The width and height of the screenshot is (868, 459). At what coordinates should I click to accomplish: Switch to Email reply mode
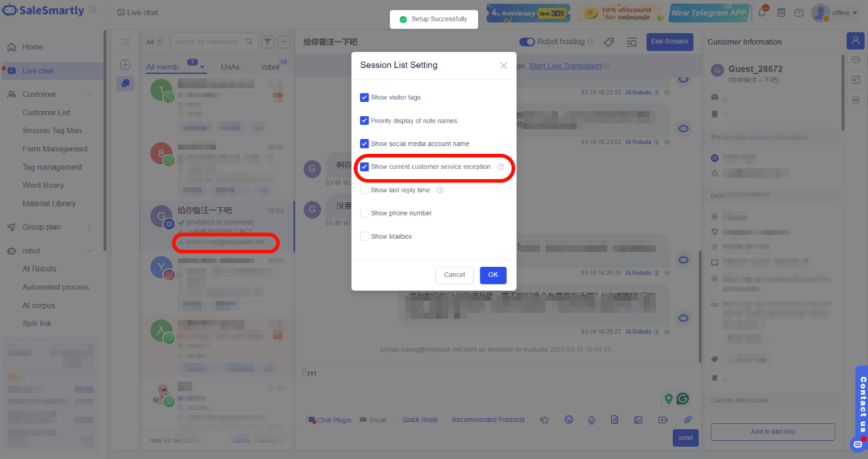373,420
